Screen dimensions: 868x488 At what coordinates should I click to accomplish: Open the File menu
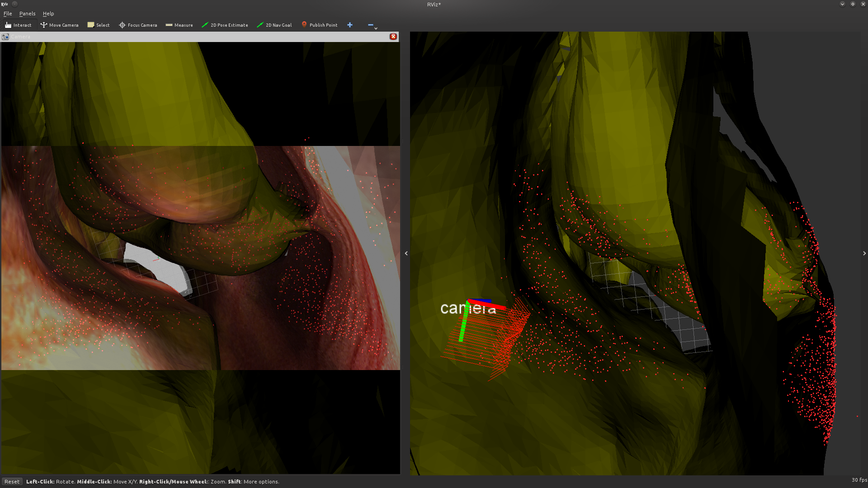pos(8,14)
